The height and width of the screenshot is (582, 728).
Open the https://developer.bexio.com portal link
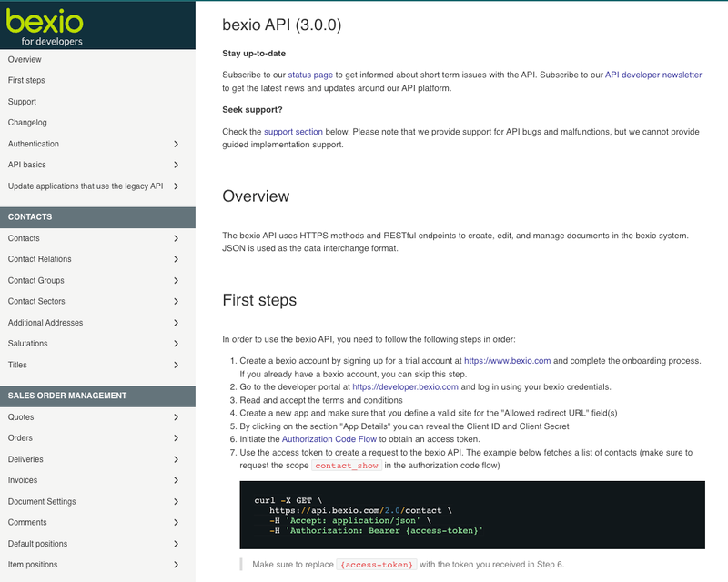405,386
